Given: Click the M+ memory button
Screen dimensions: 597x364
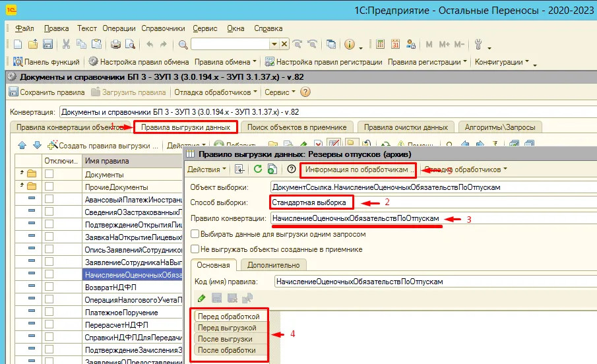Looking at the screenshot, I should pyautogui.click(x=444, y=45).
